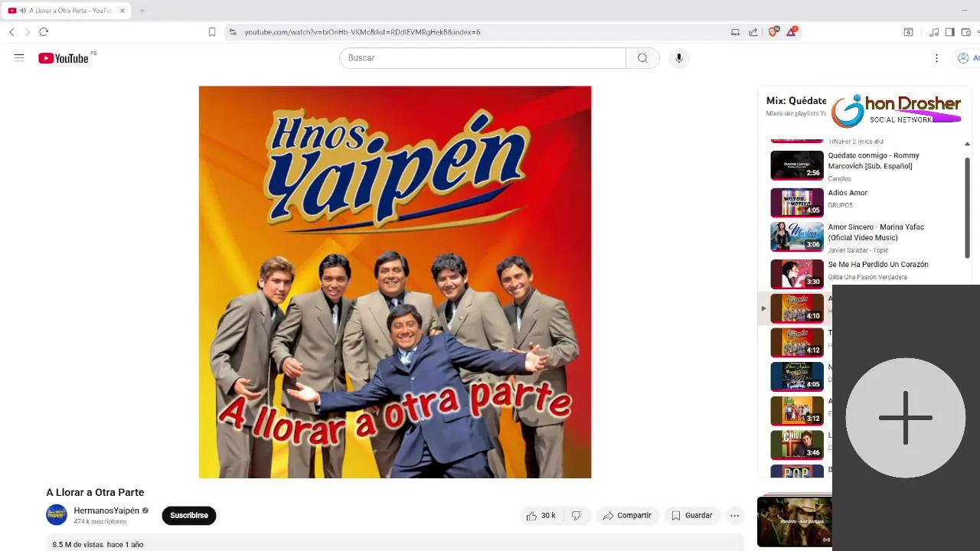The image size is (980, 551).
Task: Click the playlist scrollbar thumb
Action: point(967,208)
